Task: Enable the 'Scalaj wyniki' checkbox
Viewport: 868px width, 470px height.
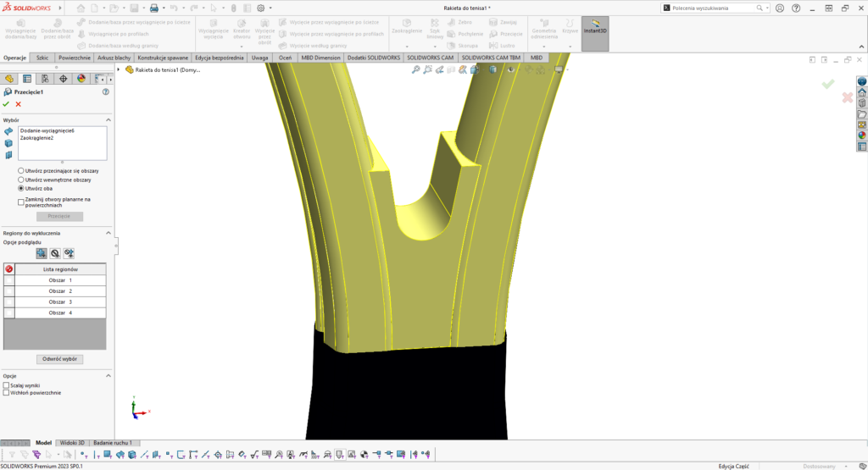Action: click(x=7, y=385)
